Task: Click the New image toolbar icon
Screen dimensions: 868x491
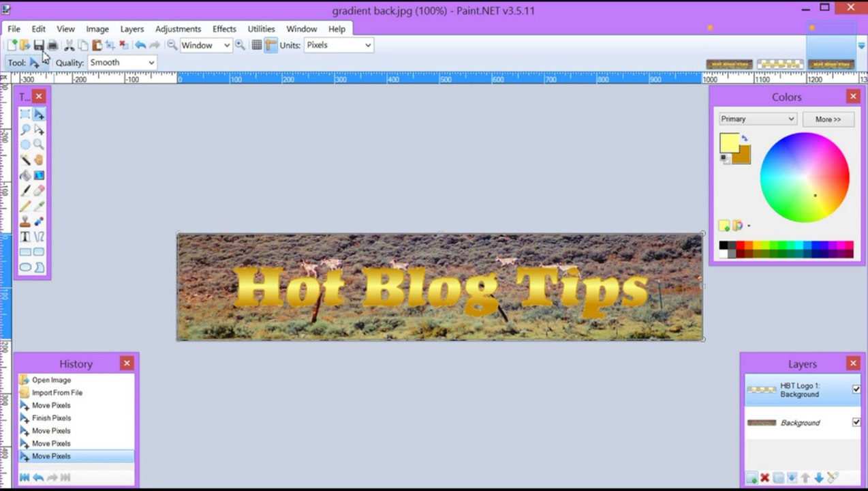Action: point(12,45)
